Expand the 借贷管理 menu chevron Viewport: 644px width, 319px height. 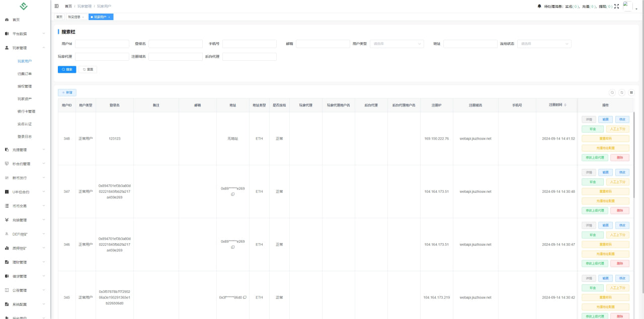44,276
